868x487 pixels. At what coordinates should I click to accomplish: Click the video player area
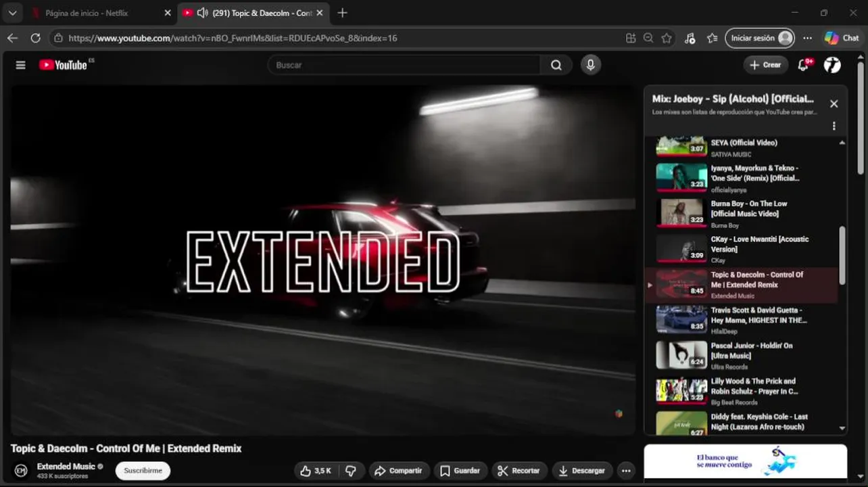(x=323, y=260)
